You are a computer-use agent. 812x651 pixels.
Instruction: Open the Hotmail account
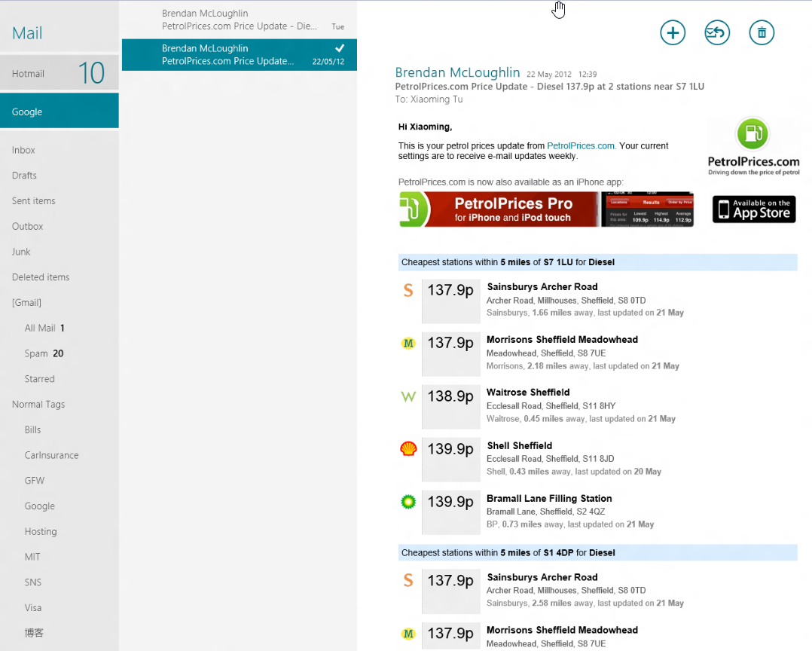tap(60, 74)
